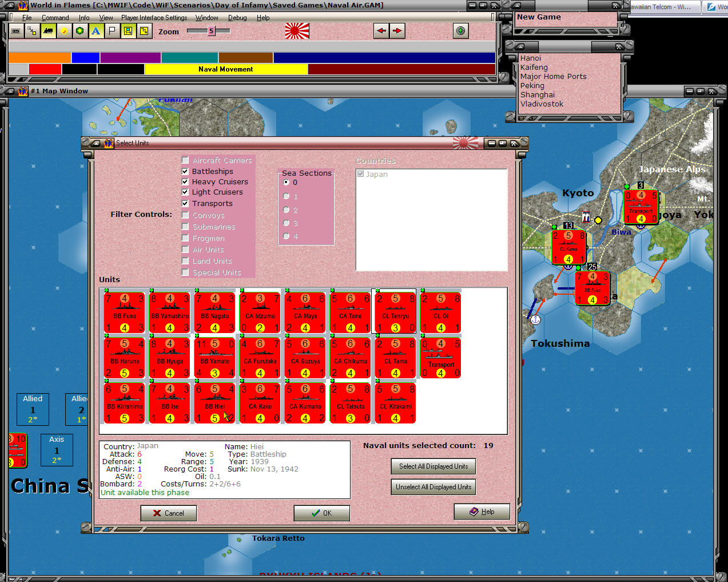The width and height of the screenshot is (728, 582).
Task: Select the CA Tone unit counter
Action: point(351,312)
